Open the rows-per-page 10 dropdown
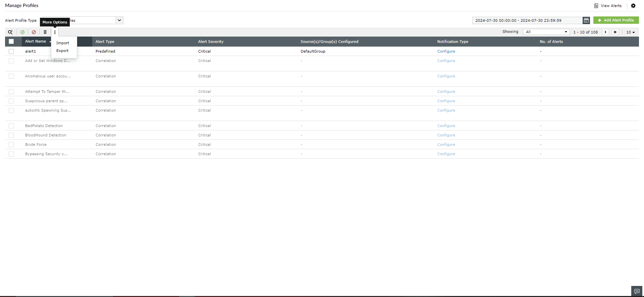This screenshot has width=644, height=297. coord(631,32)
